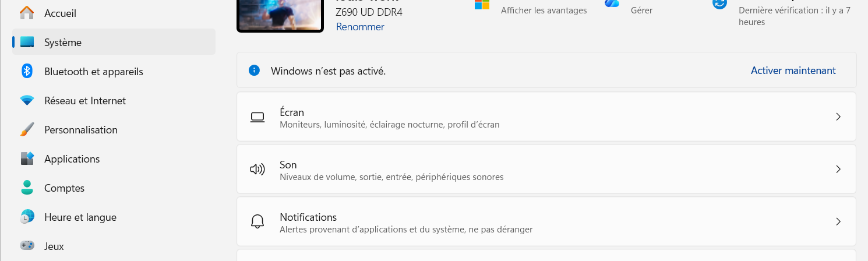Select Système in the sidebar menu
The image size is (868, 261).
point(63,42)
